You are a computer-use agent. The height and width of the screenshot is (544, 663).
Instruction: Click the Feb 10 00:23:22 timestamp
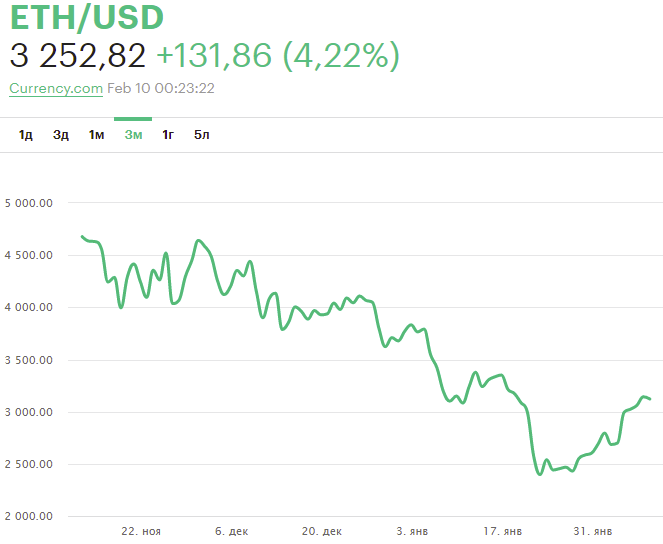(161, 88)
